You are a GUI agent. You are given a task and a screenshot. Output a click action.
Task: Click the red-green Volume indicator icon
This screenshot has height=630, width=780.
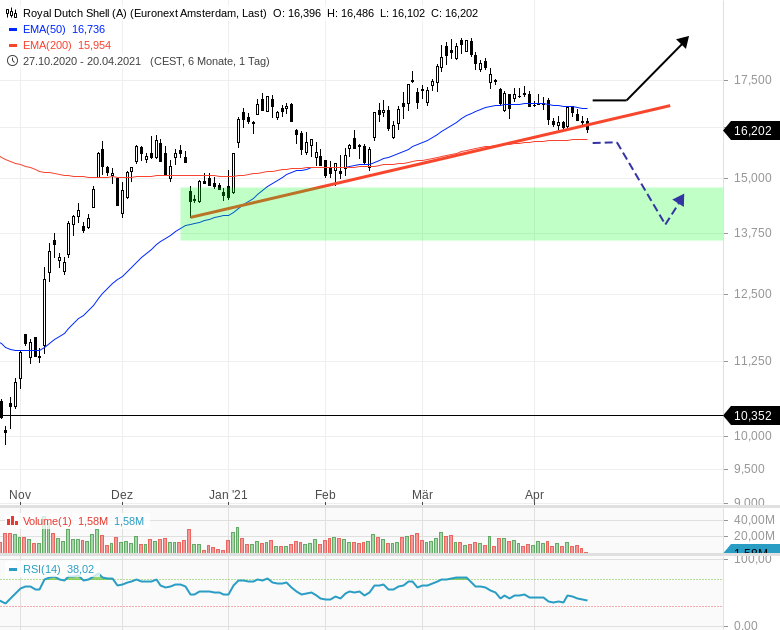click(x=12, y=521)
